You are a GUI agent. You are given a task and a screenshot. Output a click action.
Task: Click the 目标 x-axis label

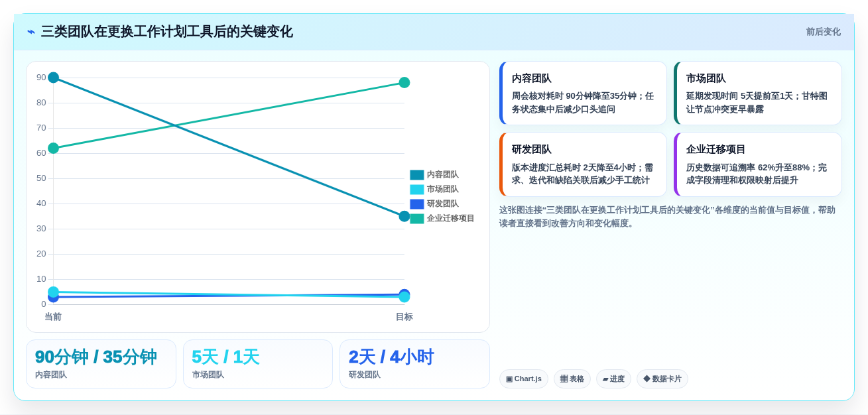[x=404, y=317]
